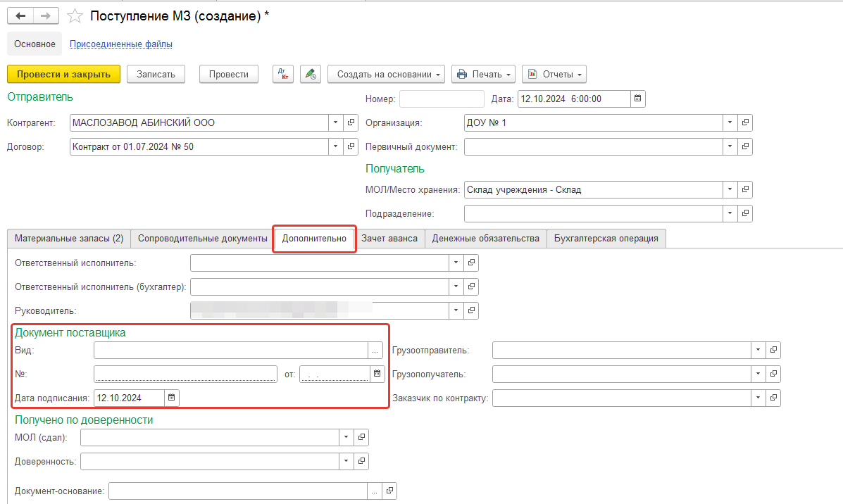Image resolution: width=843 pixels, height=504 pixels.
Task: Open the Присоединенные файлы link
Action: 120,44
